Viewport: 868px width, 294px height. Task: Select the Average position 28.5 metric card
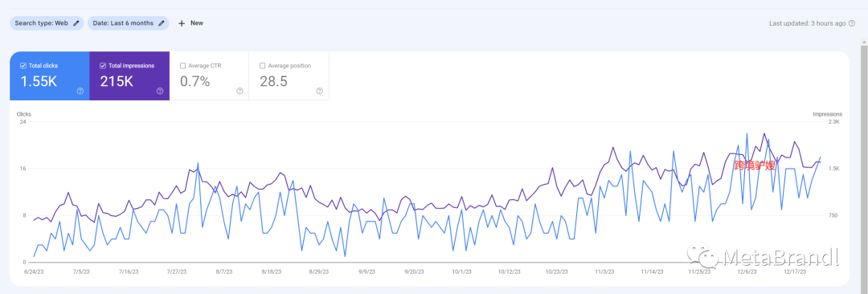[x=289, y=76]
